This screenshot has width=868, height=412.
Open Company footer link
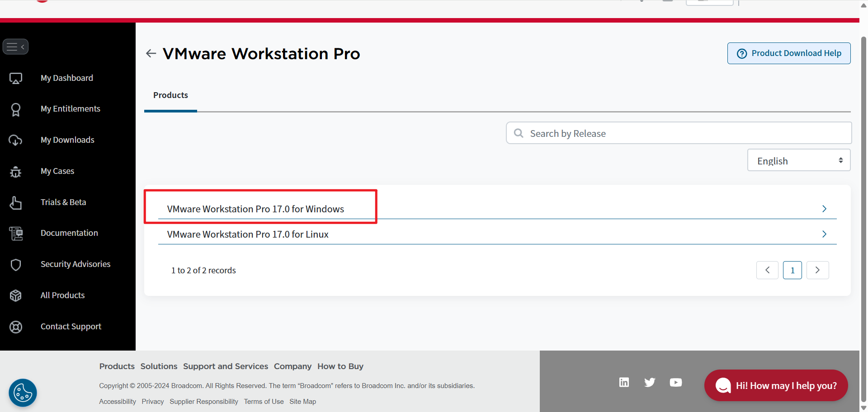tap(292, 366)
